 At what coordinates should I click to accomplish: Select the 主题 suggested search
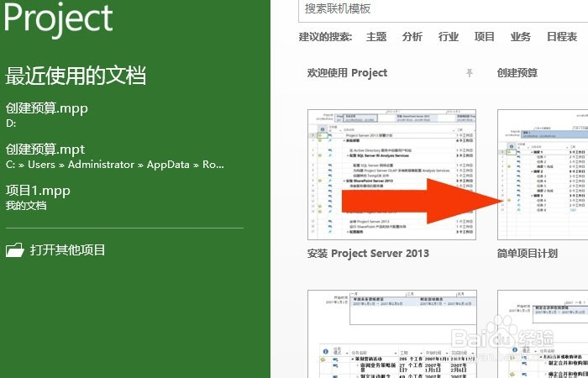[x=376, y=37]
